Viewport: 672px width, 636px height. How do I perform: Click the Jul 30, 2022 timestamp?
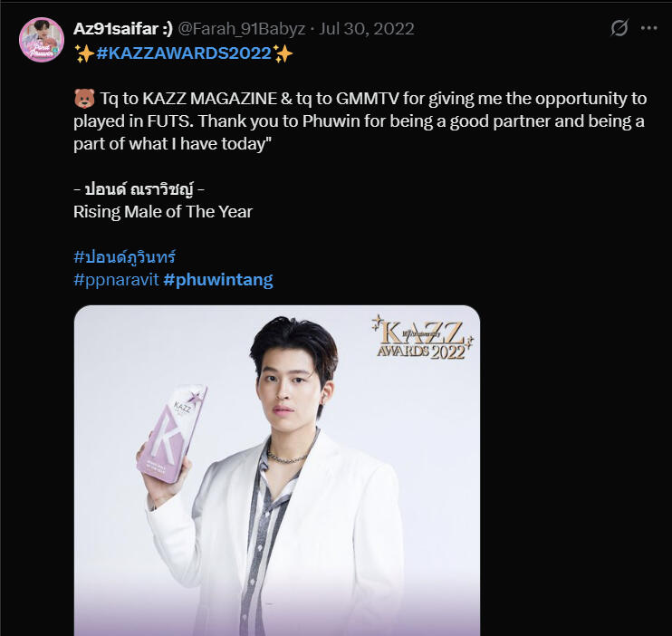tap(366, 29)
